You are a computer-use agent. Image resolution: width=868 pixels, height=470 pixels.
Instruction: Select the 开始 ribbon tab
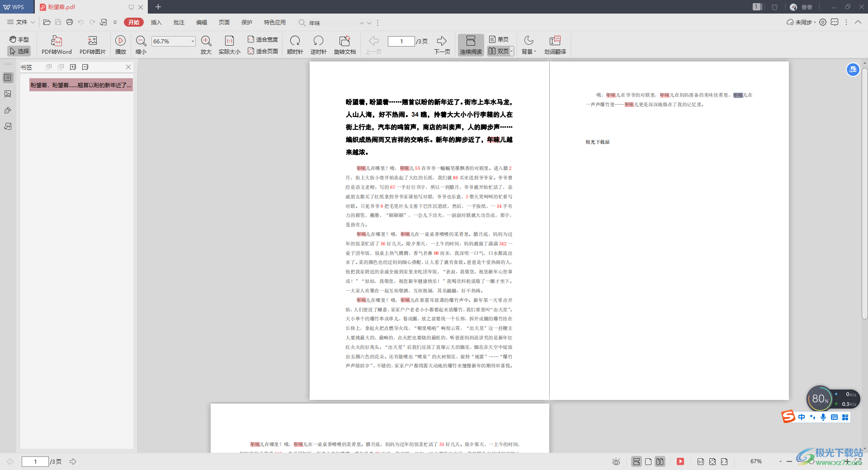(134, 22)
